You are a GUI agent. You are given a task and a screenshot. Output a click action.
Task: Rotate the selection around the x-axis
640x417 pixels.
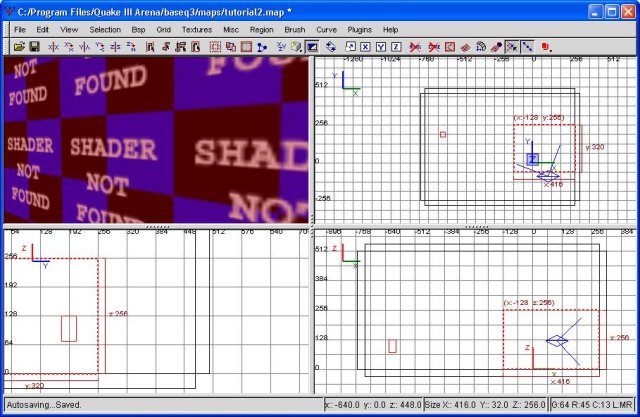click(69, 47)
